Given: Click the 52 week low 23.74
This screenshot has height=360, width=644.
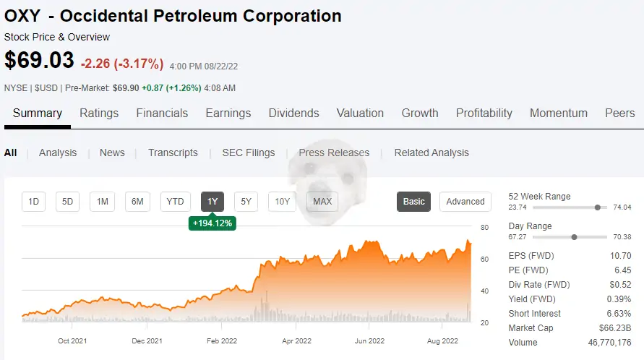Looking at the screenshot, I should 518,207.
